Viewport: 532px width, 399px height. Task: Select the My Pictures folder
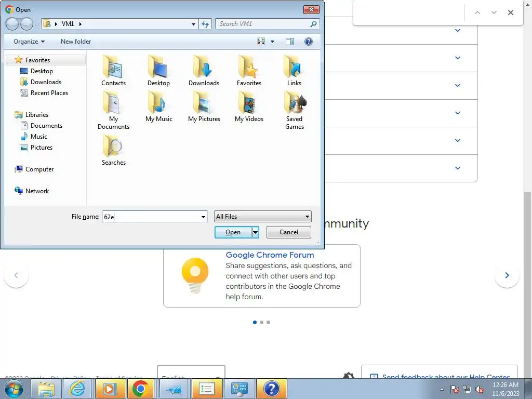(x=204, y=107)
